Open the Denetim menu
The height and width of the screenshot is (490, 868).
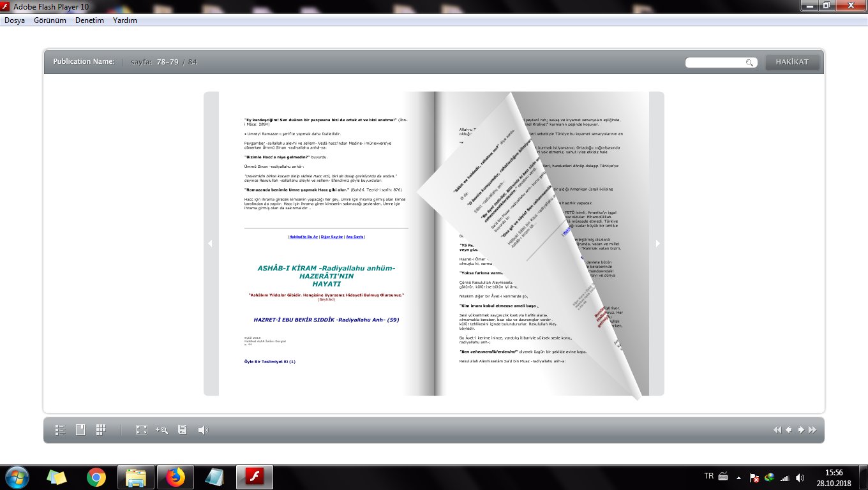pyautogui.click(x=89, y=20)
